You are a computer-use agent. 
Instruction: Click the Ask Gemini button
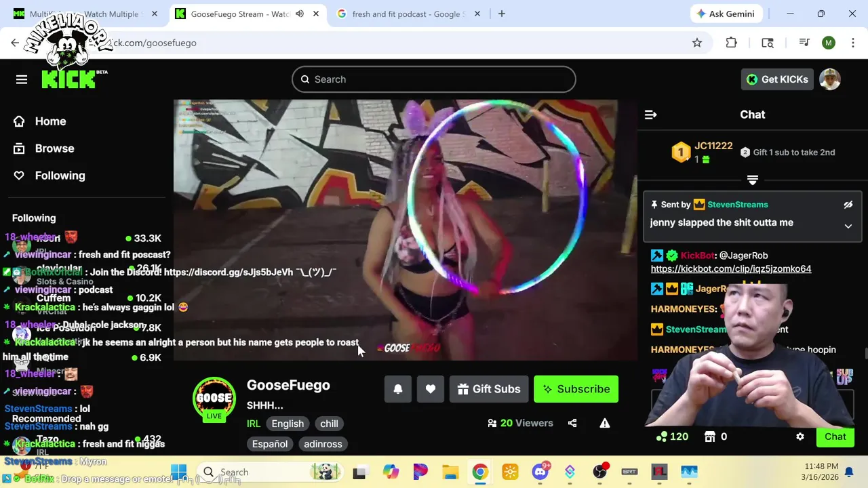[725, 14]
